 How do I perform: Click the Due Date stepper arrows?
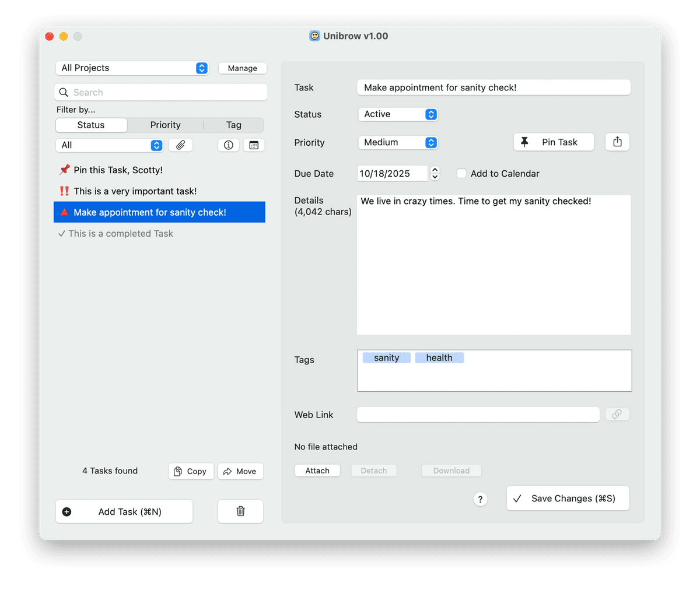435,173
